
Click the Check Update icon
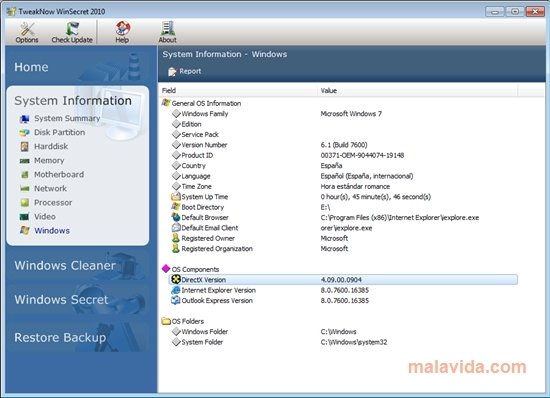[x=72, y=29]
